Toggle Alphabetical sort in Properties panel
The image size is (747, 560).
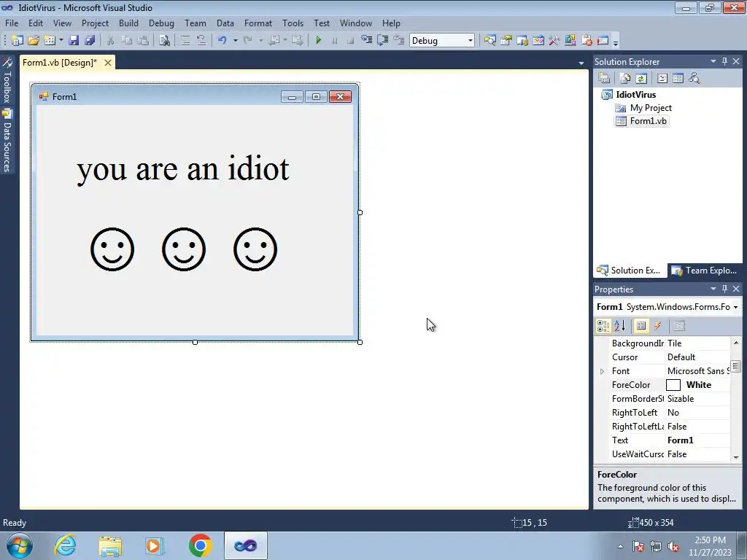(620, 326)
